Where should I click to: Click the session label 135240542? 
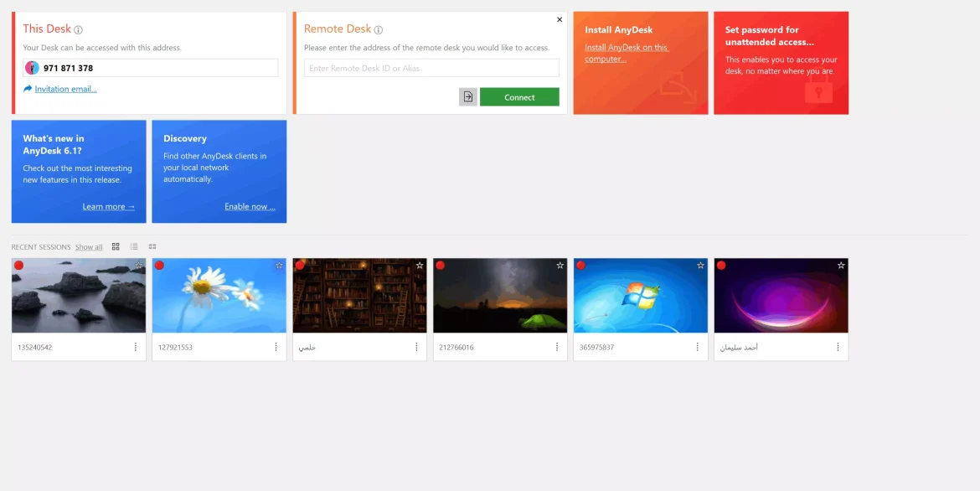(x=35, y=347)
